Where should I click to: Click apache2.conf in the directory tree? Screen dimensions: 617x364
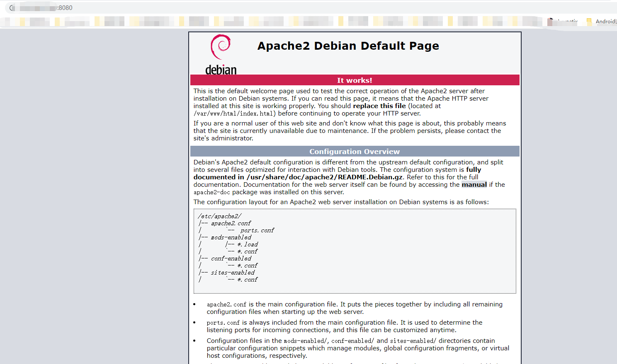231,223
